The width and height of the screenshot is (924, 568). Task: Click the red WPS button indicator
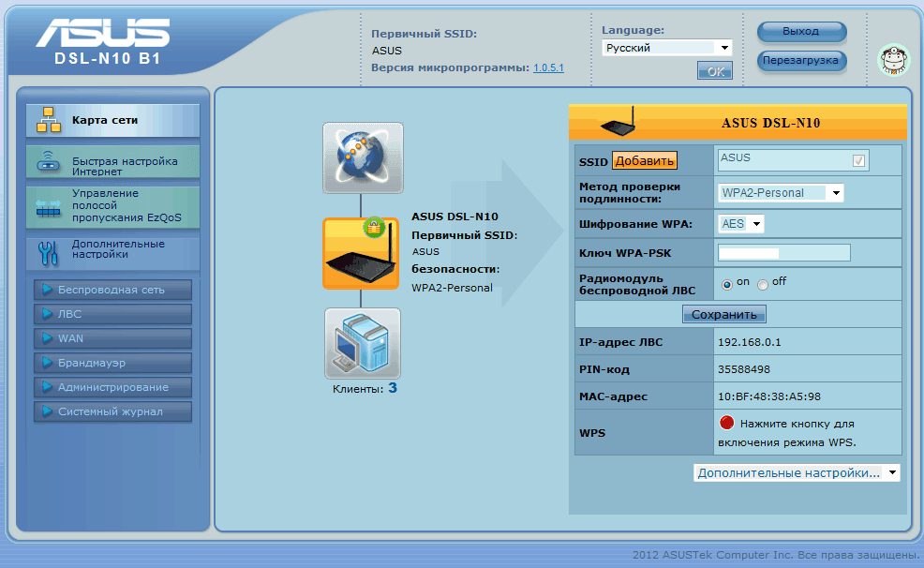click(x=726, y=424)
